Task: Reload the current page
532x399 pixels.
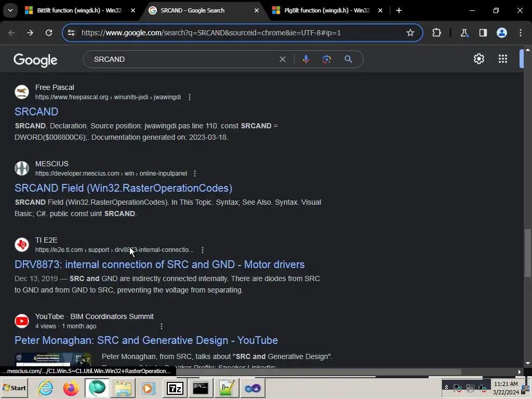Action: (x=49, y=33)
